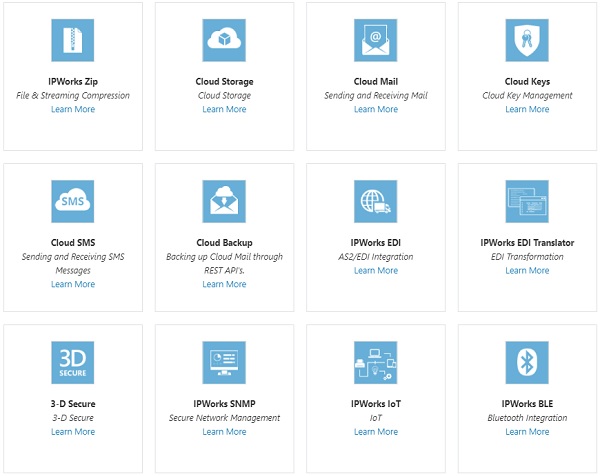Click the IPWorks BLE Bluetooth icon
The width and height of the screenshot is (600, 476).
click(x=527, y=362)
